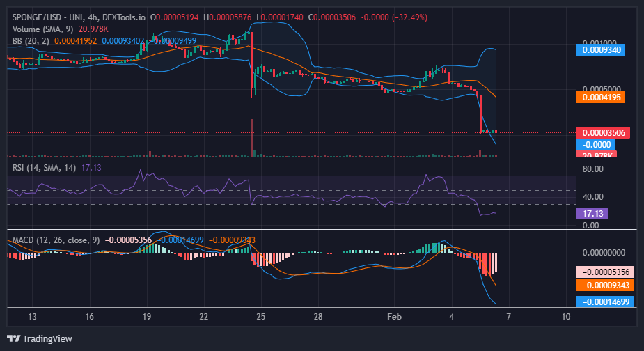This screenshot has height=351, width=644.
Task: Click the date label 4 on time axis
Action: tap(451, 317)
